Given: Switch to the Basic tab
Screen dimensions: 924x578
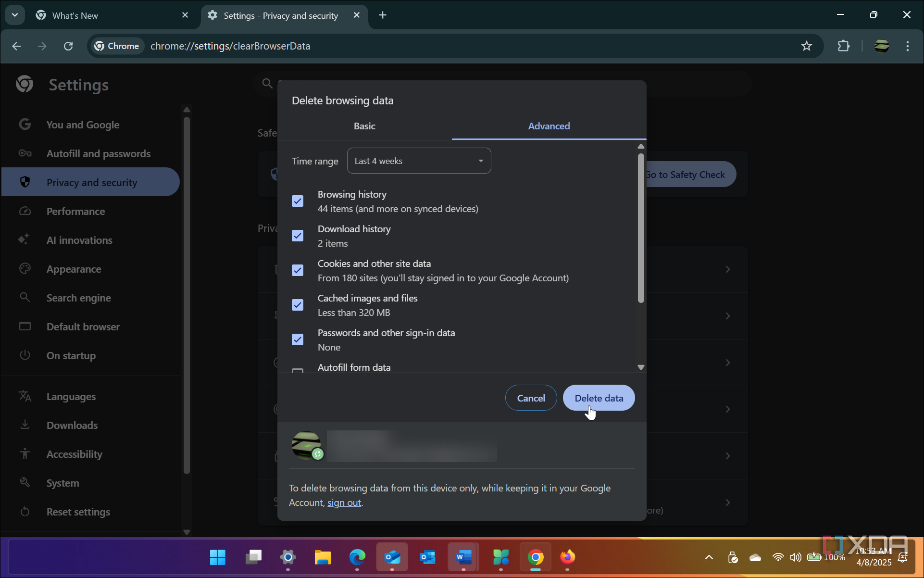Looking at the screenshot, I should click(x=364, y=126).
